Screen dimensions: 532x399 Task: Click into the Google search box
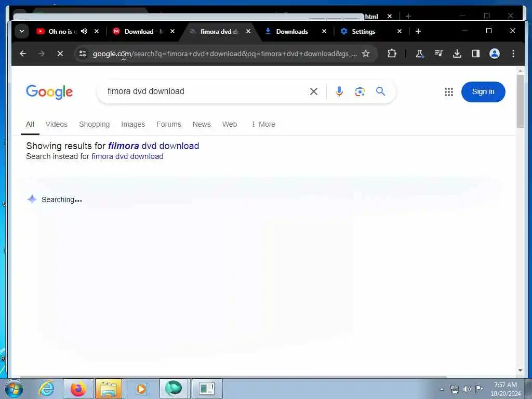204,91
